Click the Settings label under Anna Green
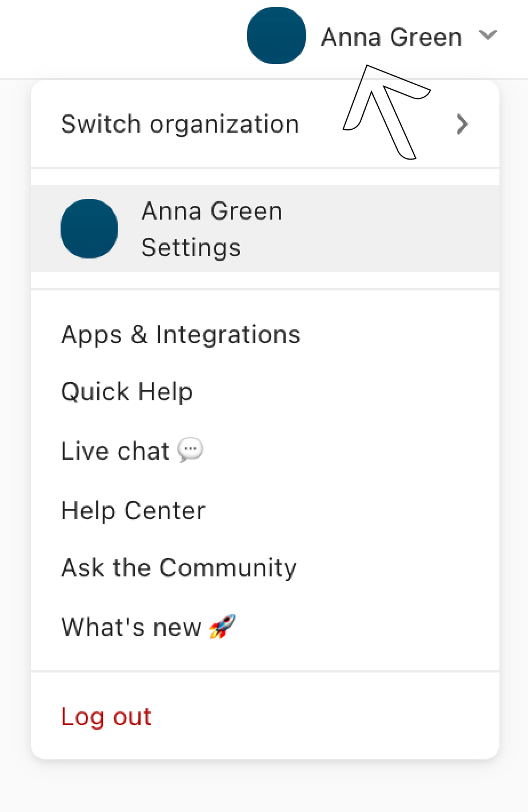528x812 pixels. pos(191,248)
